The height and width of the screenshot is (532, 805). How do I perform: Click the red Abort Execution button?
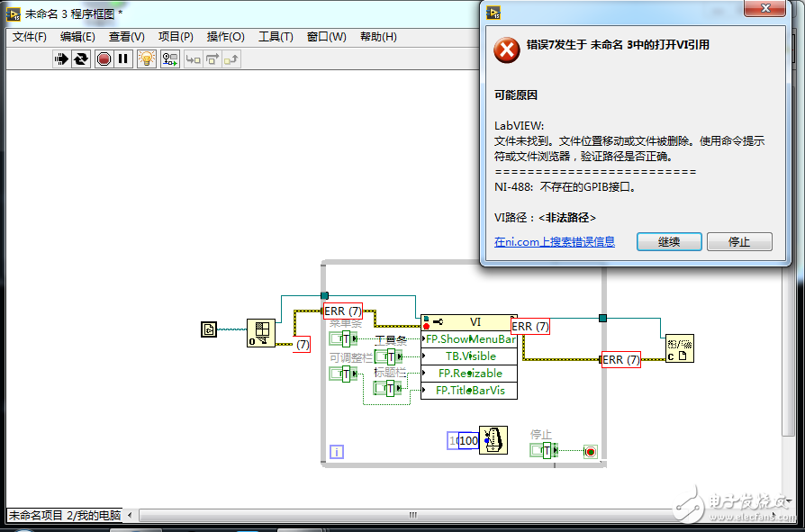pos(104,59)
